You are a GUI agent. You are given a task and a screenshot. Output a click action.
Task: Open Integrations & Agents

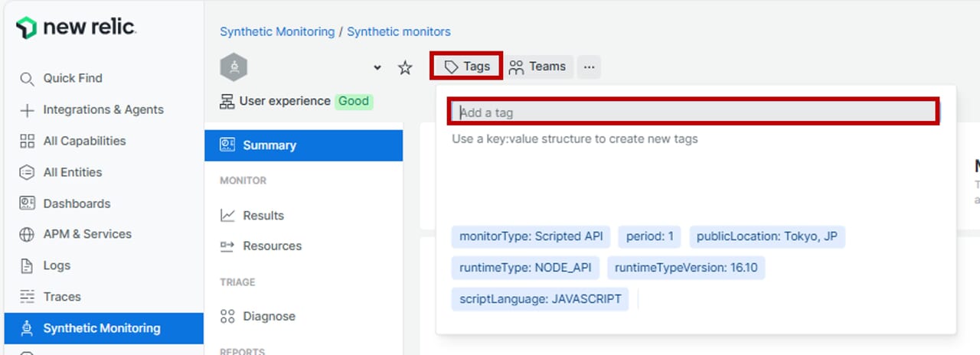point(103,109)
